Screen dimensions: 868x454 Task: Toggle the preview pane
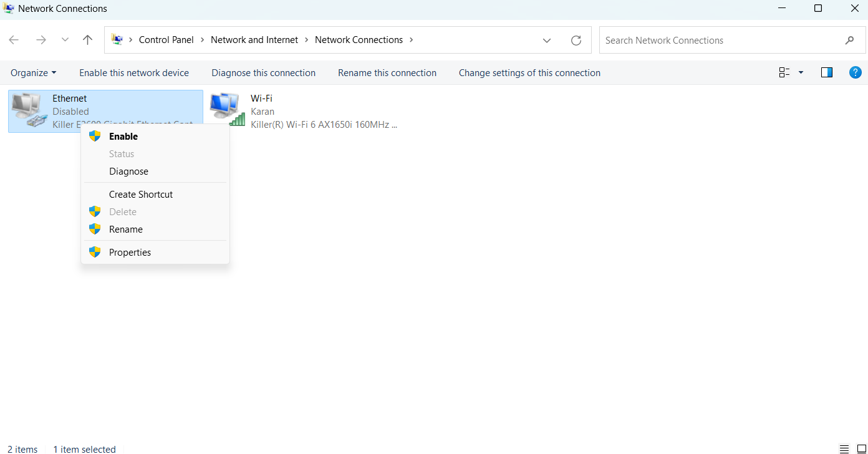pyautogui.click(x=827, y=73)
